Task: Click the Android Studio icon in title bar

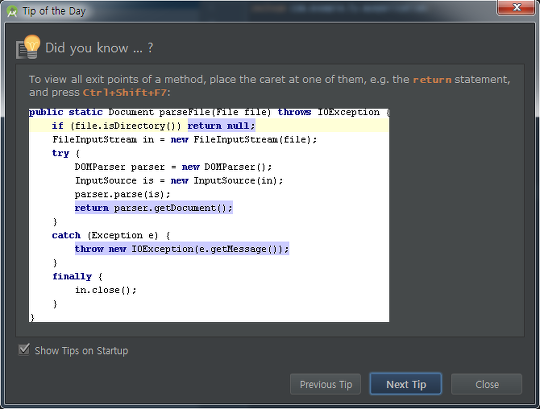Action: pyautogui.click(x=12, y=11)
